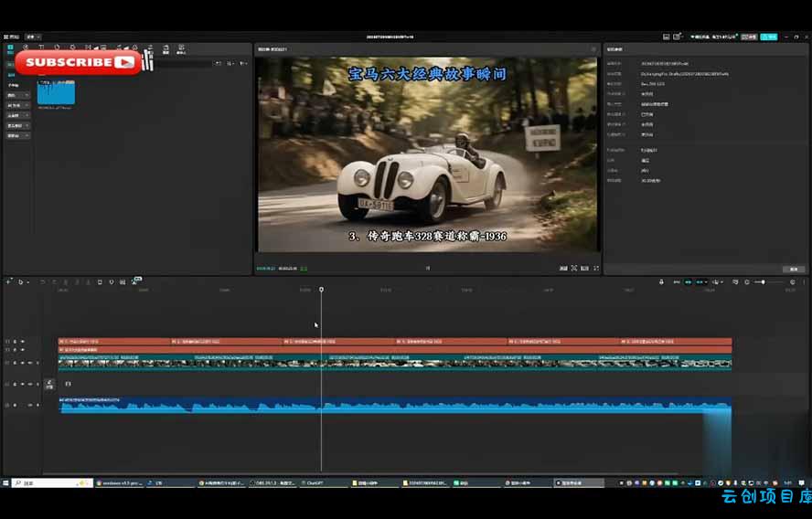Select the timeline selection pointer tool
Image resolution: width=812 pixels, height=519 pixels.
point(20,282)
